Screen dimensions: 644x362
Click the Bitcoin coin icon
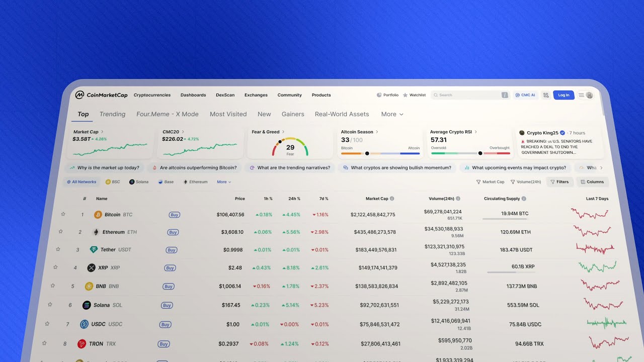(x=98, y=215)
